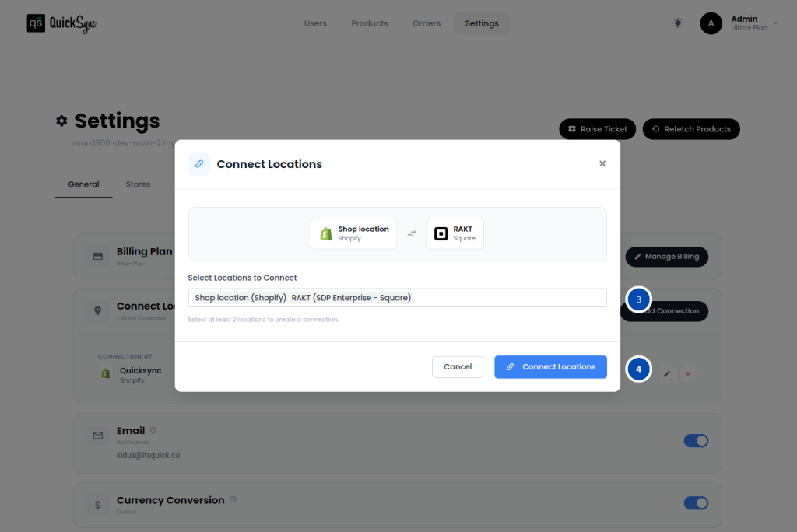Expand the Admin account dropdown arrow
Viewport: 797px width, 532px height.
775,23
